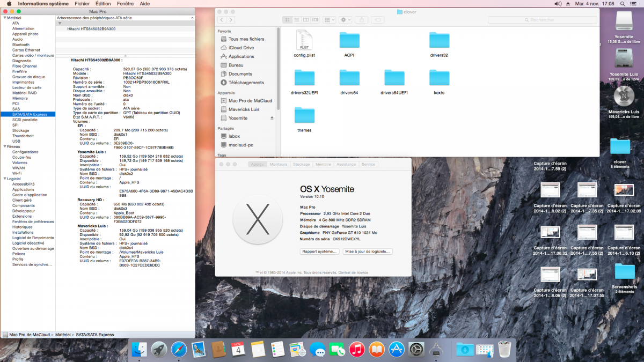Screen dimensions: 644x362
Task: Click the Finder back arrow
Action: (222, 20)
